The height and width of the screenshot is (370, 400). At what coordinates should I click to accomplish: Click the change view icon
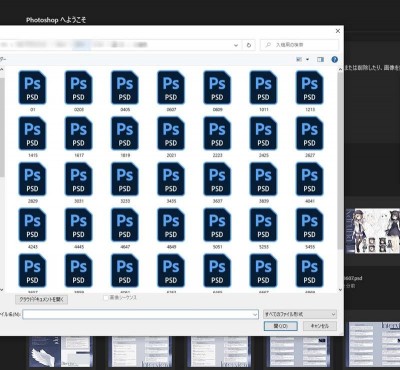coord(299,60)
